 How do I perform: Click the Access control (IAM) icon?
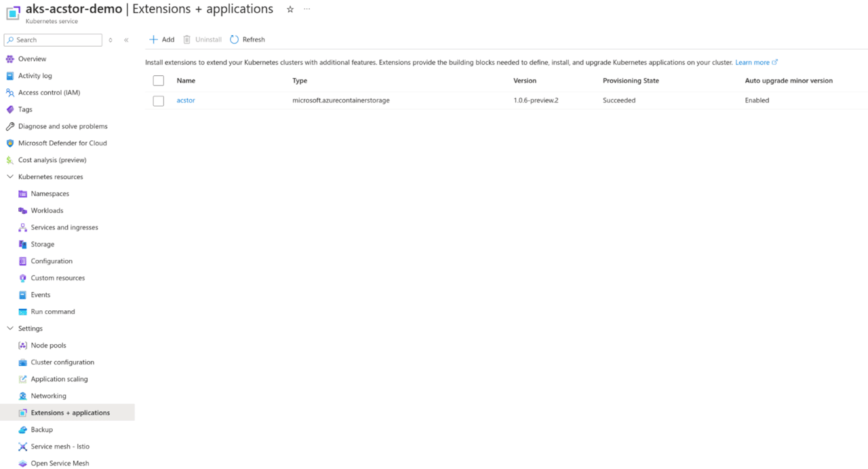[x=9, y=93]
